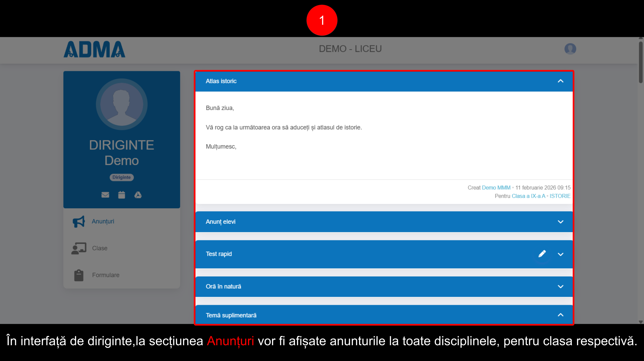This screenshot has height=361, width=644.
Task: Collapse the Temă suplimentară announcement
Action: [x=561, y=315]
